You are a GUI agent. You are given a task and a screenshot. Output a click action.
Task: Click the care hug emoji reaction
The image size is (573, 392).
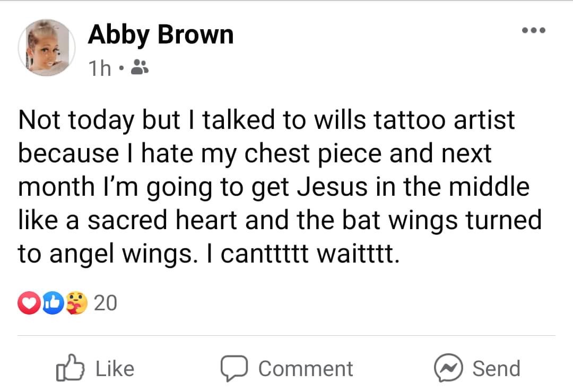(77, 303)
